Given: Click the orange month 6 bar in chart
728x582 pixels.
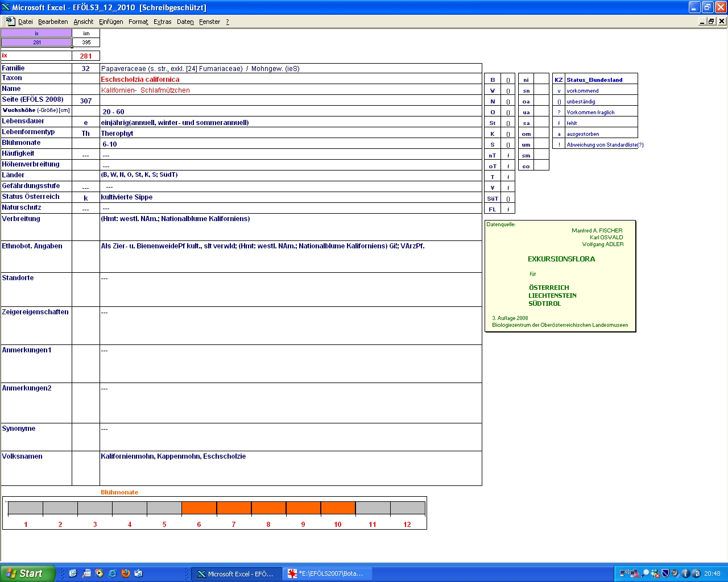Looking at the screenshot, I should [199, 508].
